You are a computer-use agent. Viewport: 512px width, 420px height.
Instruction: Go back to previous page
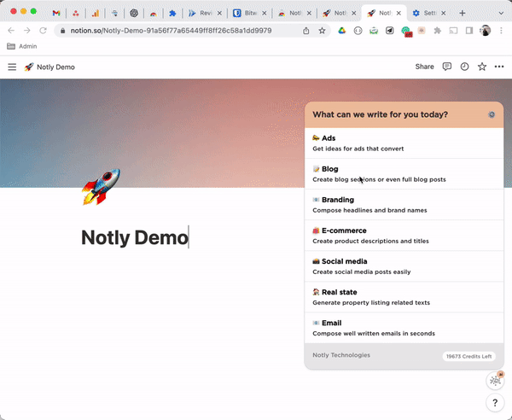tap(11, 31)
